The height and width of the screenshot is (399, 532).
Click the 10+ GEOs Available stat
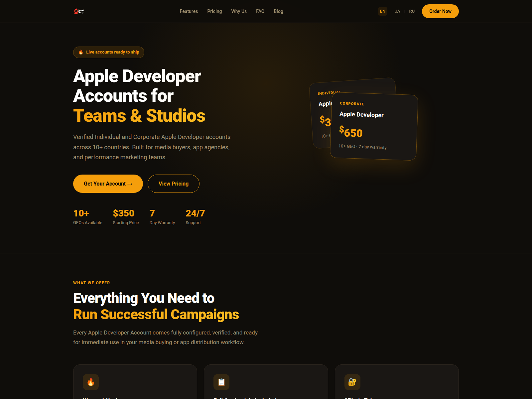(x=88, y=217)
